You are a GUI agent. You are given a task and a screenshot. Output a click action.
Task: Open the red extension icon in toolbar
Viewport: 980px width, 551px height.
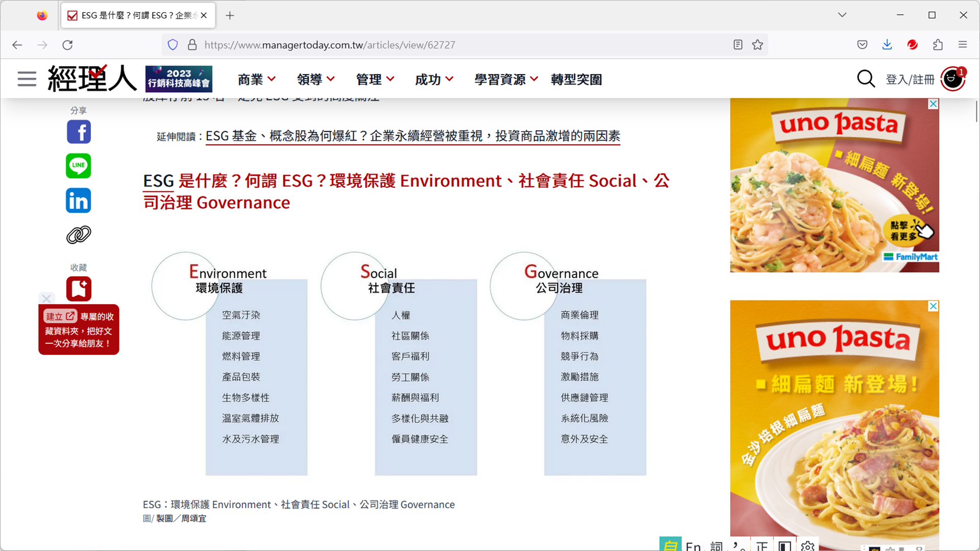912,45
